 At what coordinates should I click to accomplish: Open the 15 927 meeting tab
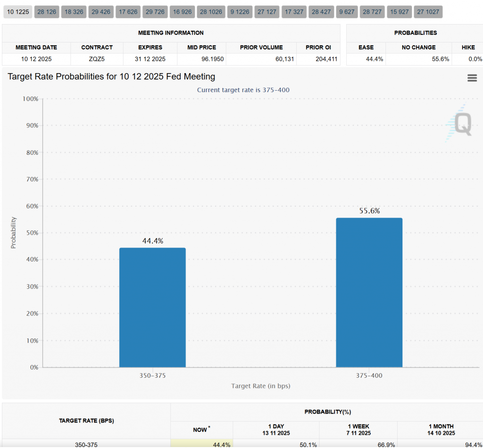[x=399, y=12]
